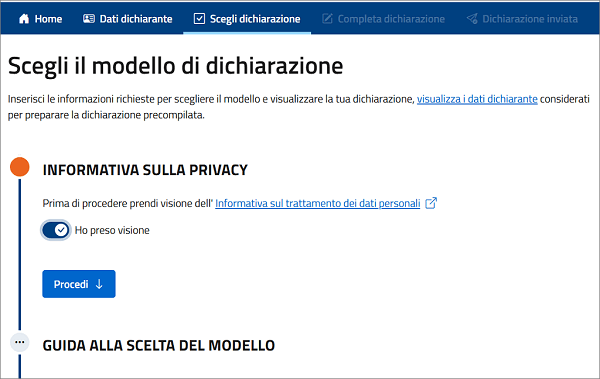
Task: Open the Dichiarazione inviata tab
Action: [x=522, y=19]
